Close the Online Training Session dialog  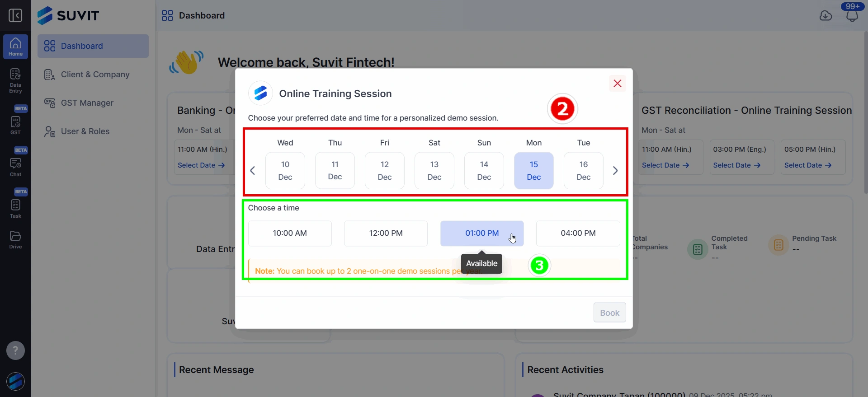(617, 83)
